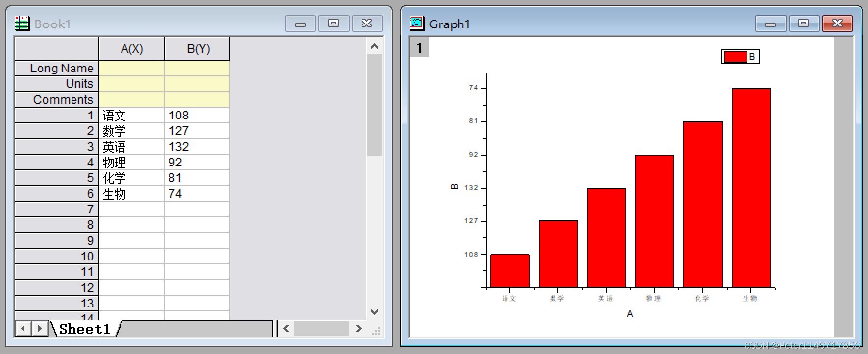The height and width of the screenshot is (354, 868).
Task: Click the 语文 bar in the chart
Action: pyautogui.click(x=510, y=270)
